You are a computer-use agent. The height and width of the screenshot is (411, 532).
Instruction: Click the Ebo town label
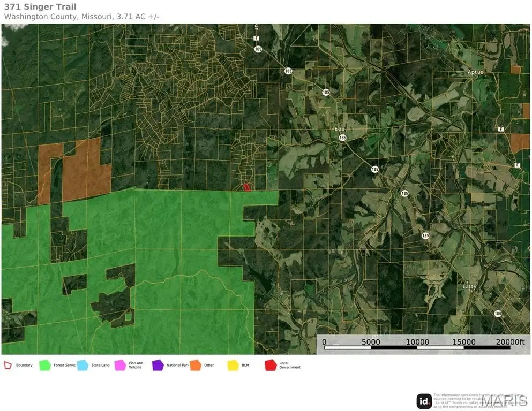340,129
